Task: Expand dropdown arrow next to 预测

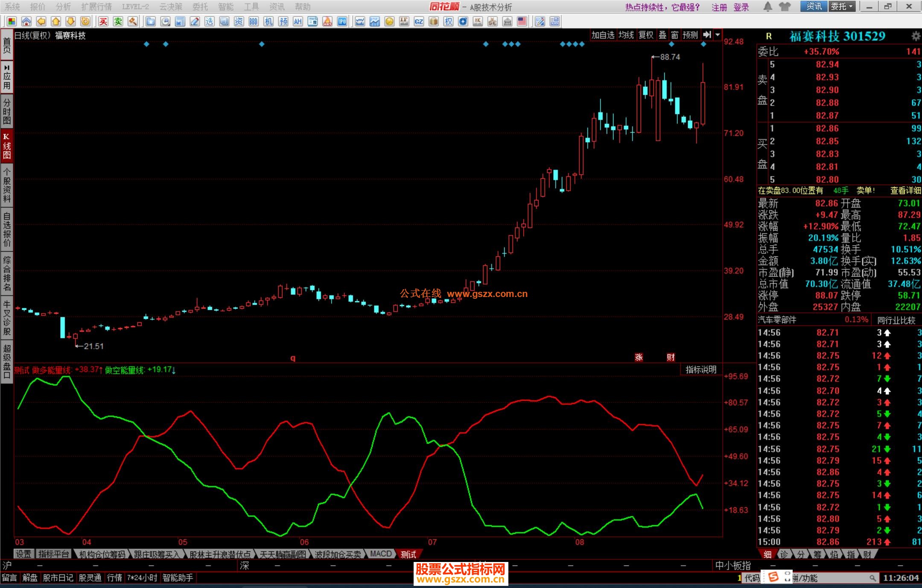Action: pyautogui.click(x=718, y=35)
